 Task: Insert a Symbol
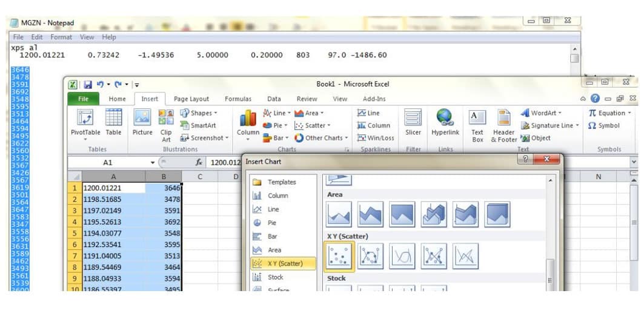pyautogui.click(x=603, y=125)
